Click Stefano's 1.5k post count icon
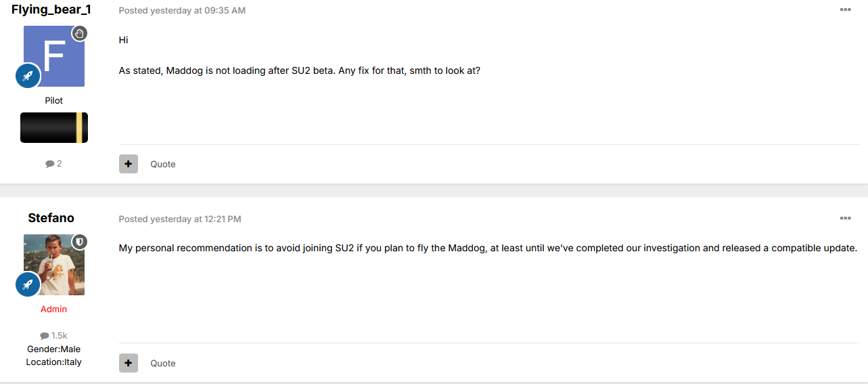Screen dimensions: 868x384 click(x=45, y=336)
